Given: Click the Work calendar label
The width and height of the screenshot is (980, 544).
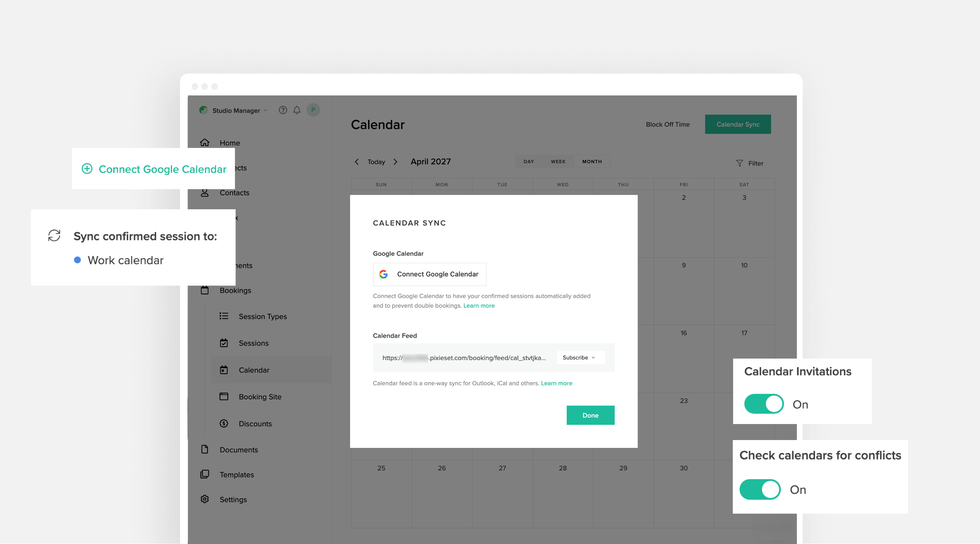Looking at the screenshot, I should click(x=125, y=260).
